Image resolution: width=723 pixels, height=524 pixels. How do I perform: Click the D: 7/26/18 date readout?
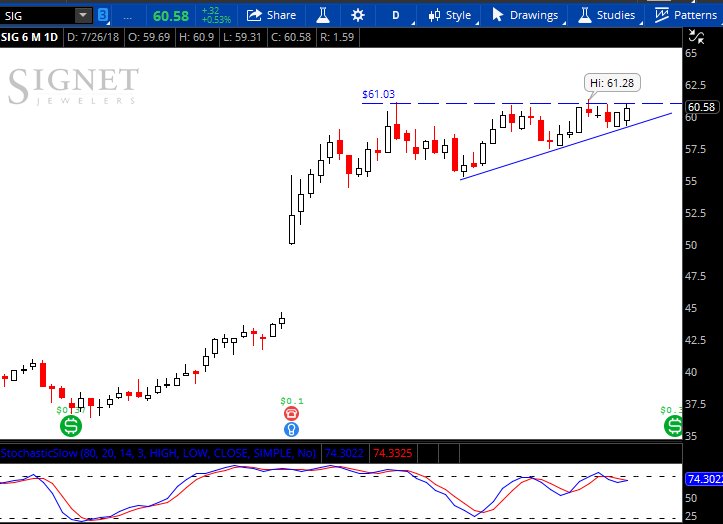93,37
